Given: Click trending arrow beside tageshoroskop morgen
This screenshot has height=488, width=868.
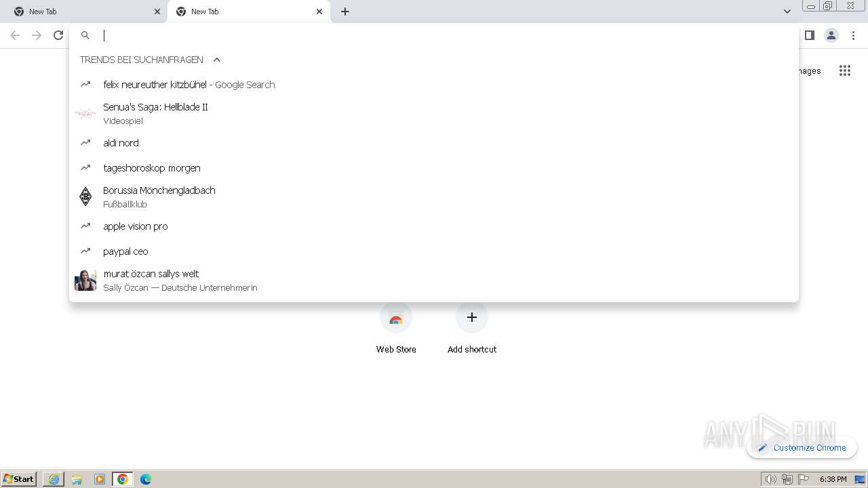Looking at the screenshot, I should pyautogui.click(x=85, y=167).
